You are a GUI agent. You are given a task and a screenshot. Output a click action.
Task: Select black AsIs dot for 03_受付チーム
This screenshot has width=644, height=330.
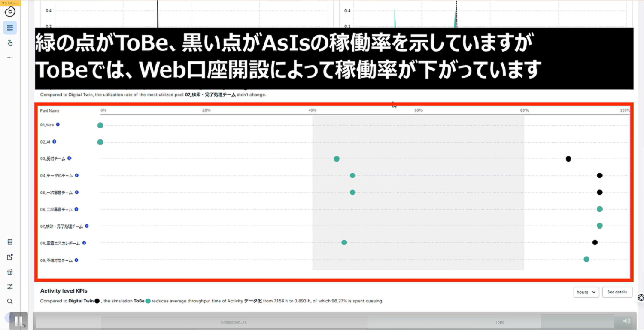(568, 159)
